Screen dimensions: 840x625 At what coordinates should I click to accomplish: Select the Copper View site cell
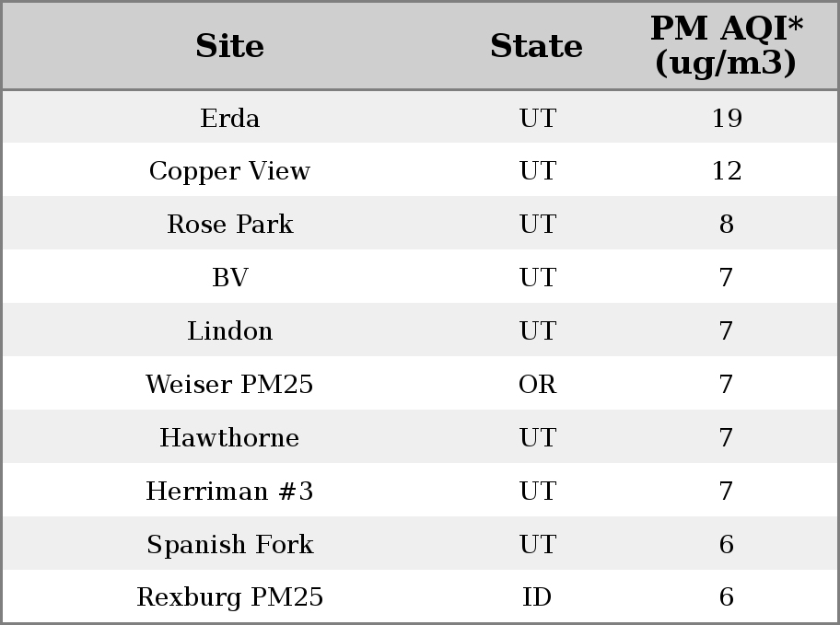[230, 171]
